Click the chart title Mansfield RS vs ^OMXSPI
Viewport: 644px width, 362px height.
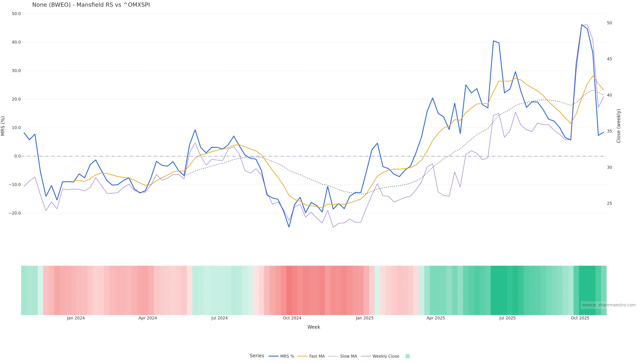(x=91, y=5)
